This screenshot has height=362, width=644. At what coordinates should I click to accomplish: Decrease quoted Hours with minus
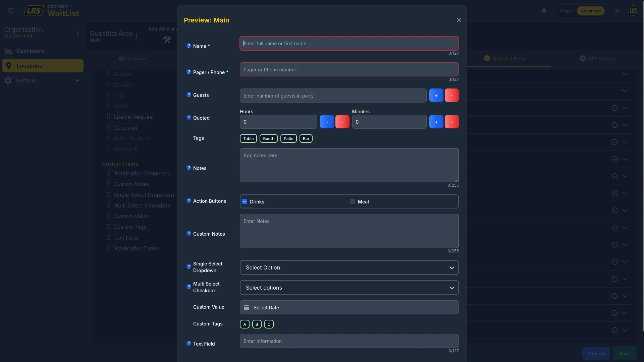(342, 122)
